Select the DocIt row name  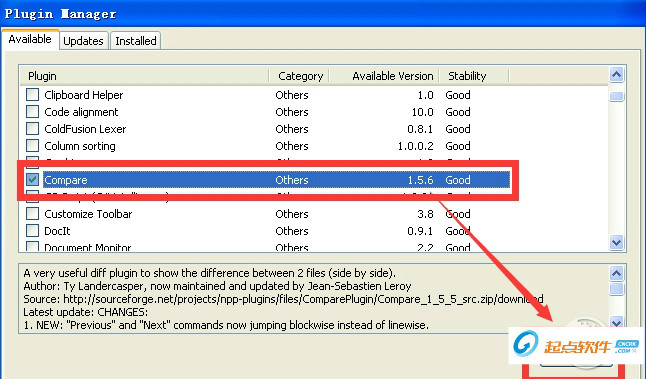(x=57, y=231)
